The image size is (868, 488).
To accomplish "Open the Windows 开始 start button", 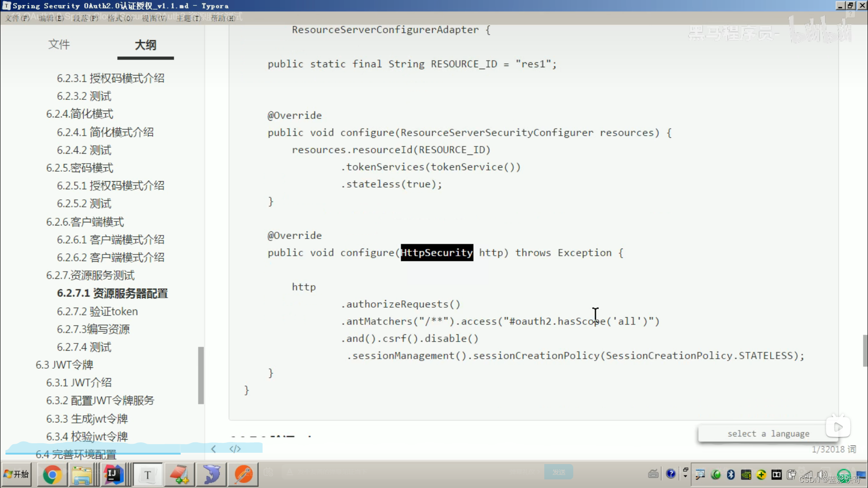I will tap(16, 474).
